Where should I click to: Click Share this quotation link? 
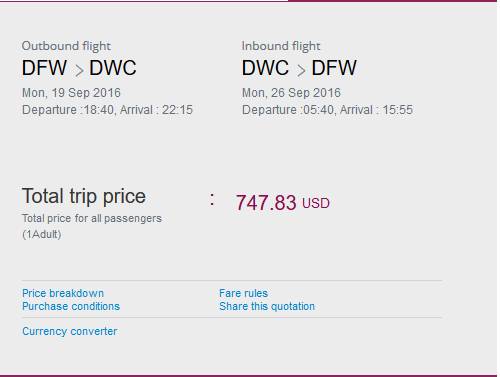pos(267,306)
